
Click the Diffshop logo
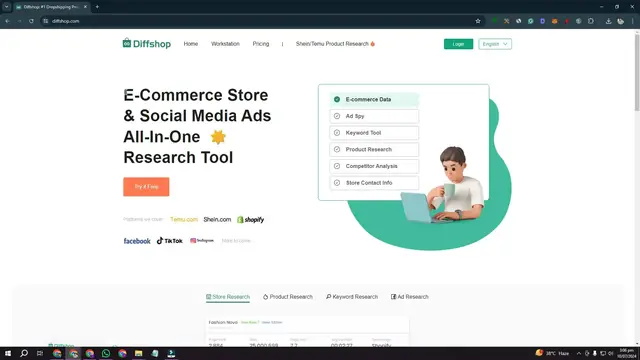(147, 43)
